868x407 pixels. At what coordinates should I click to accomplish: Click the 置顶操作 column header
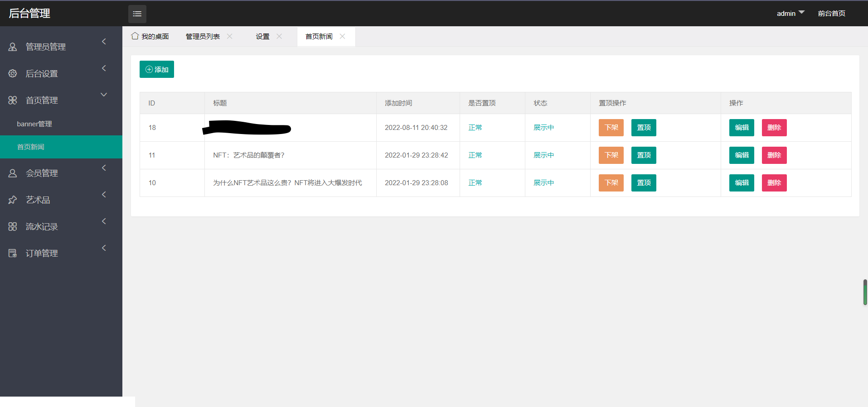(612, 103)
